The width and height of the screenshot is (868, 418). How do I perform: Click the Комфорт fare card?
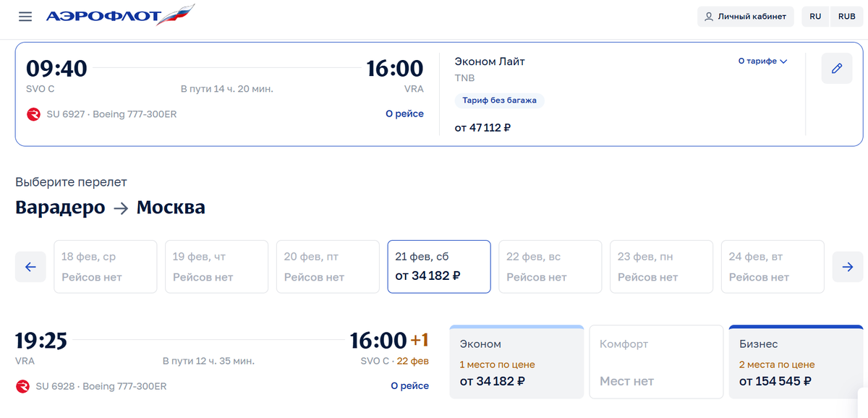pyautogui.click(x=656, y=362)
